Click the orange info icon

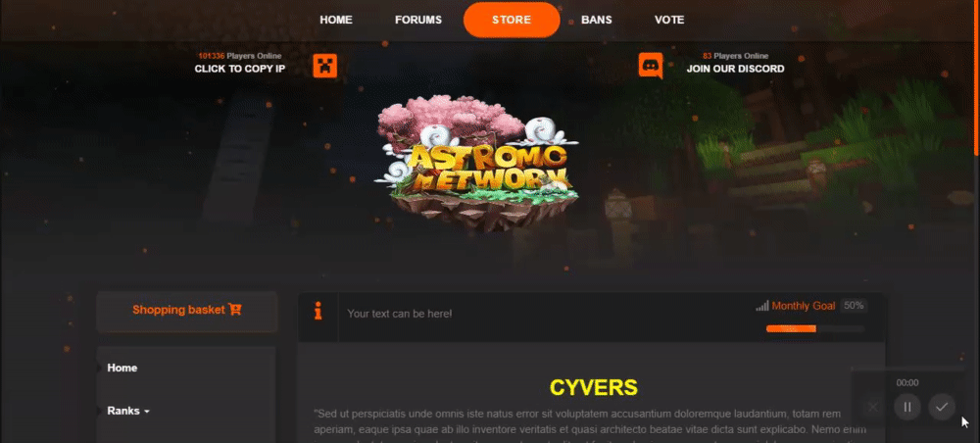coord(318,311)
